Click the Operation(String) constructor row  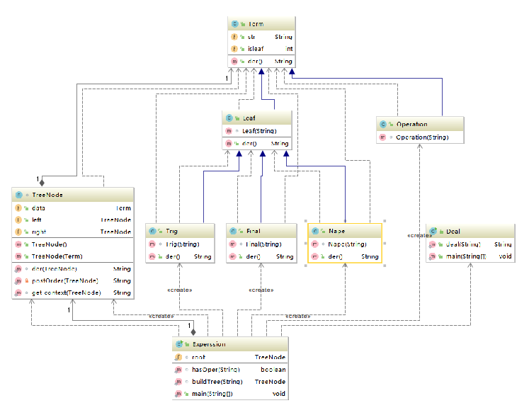[420, 137]
